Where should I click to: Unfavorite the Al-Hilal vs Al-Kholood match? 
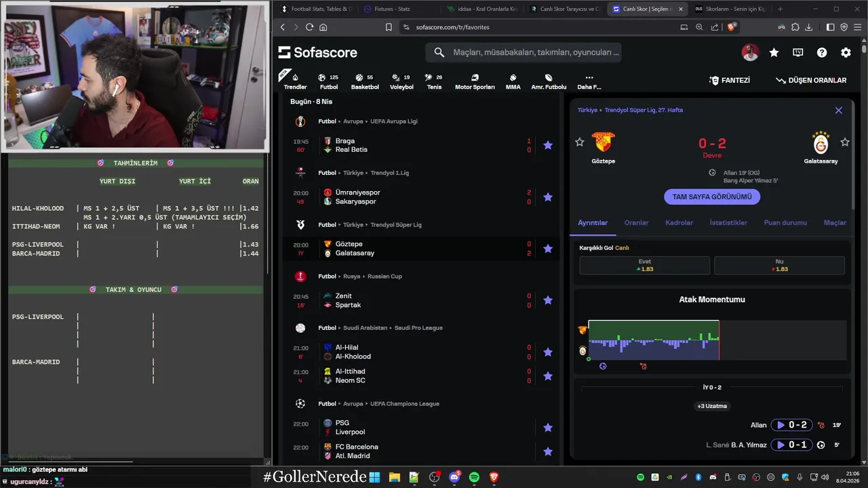[548, 352]
